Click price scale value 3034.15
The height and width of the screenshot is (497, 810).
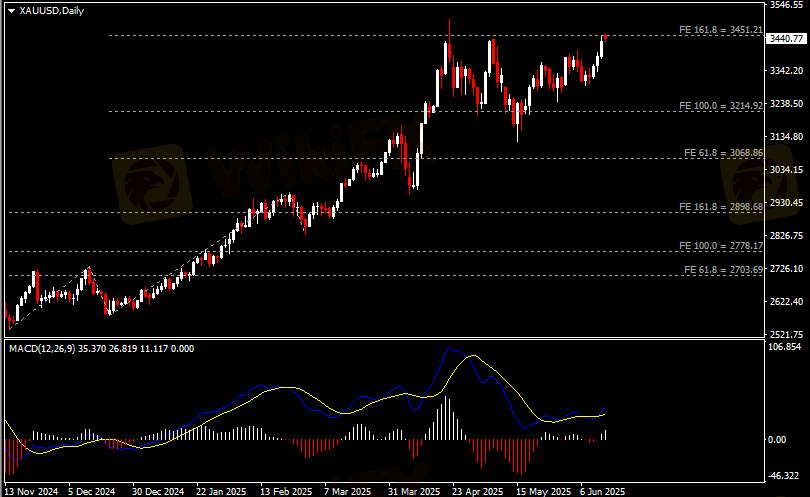786,169
